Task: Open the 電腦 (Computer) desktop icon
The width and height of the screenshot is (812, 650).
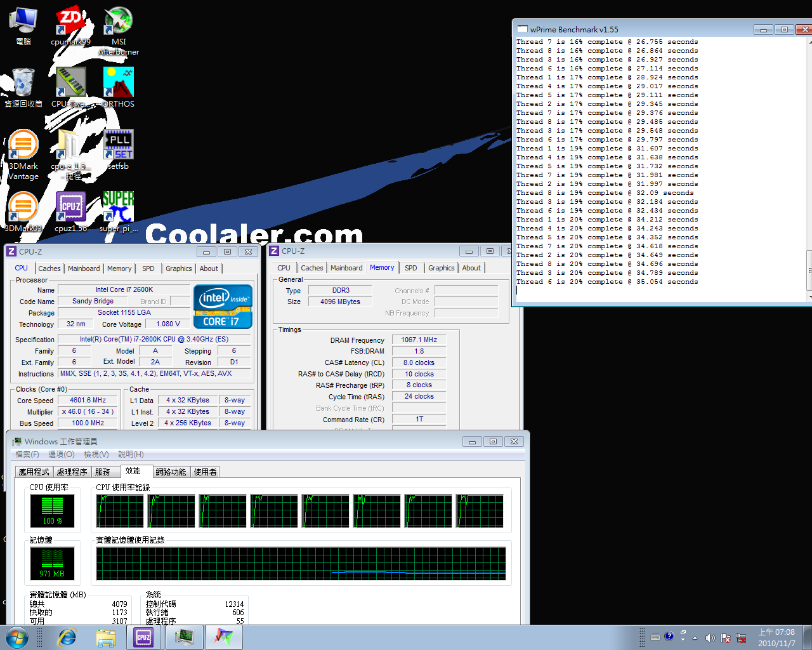Action: [23, 27]
